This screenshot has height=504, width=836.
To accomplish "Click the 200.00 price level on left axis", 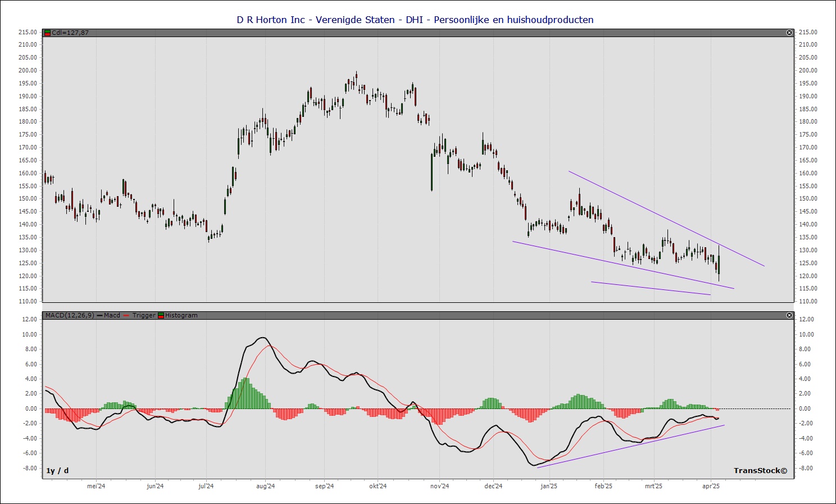I will tap(28, 70).
